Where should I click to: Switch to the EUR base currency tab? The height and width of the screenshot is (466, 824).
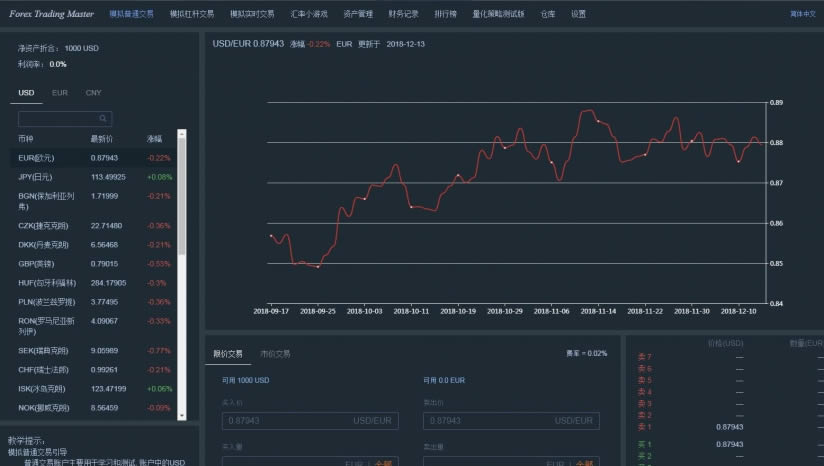pyautogui.click(x=60, y=93)
